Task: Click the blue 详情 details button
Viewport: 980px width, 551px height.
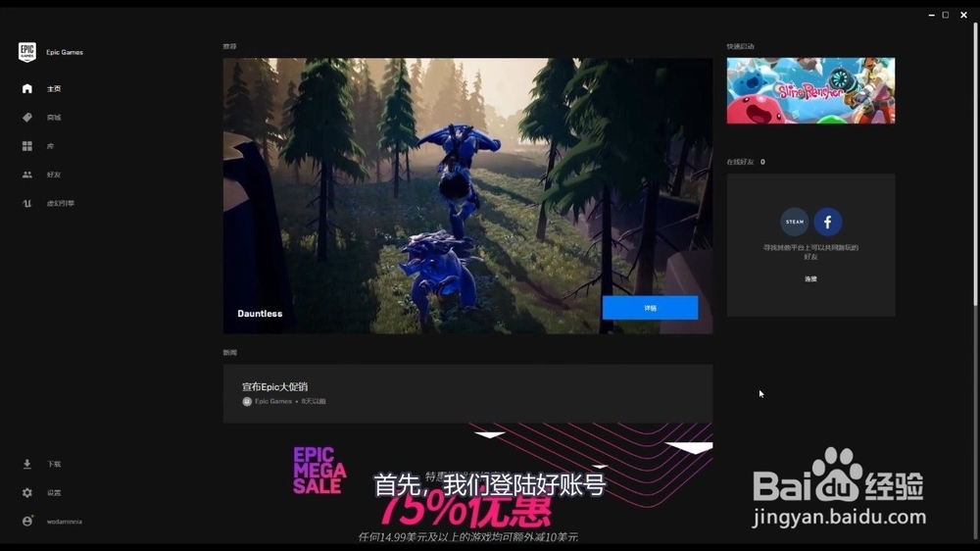Action: (x=650, y=308)
